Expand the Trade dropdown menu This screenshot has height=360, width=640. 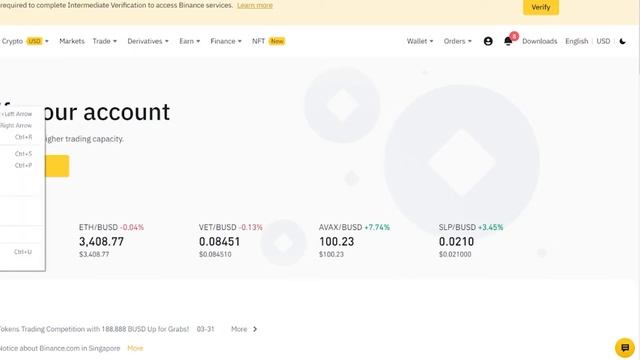coord(104,41)
